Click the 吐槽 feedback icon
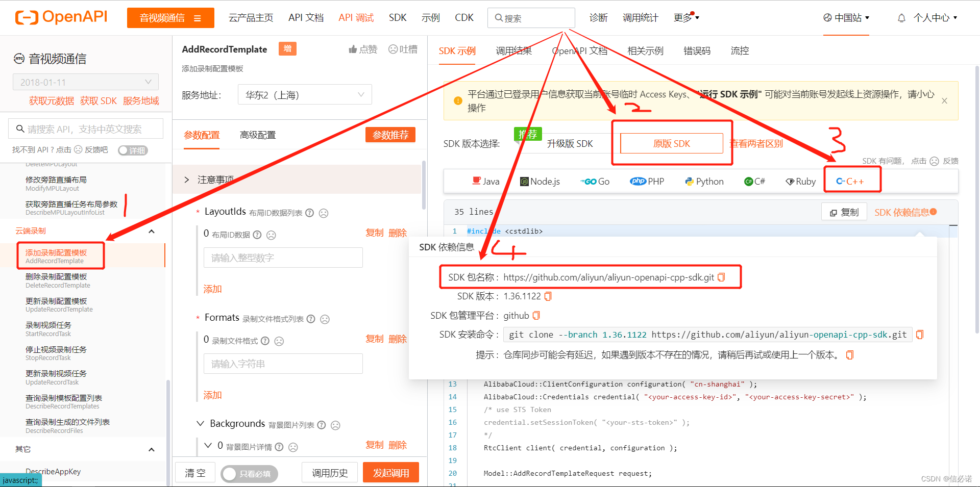 [393, 49]
